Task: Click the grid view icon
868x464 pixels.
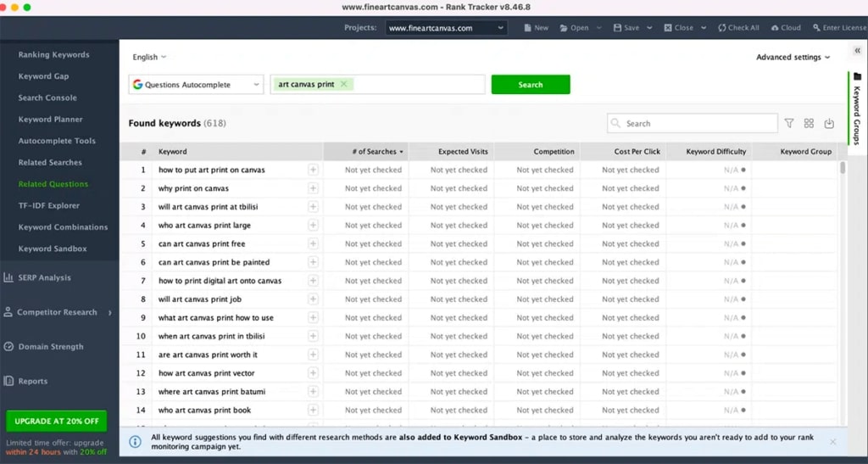Action: [809, 124]
